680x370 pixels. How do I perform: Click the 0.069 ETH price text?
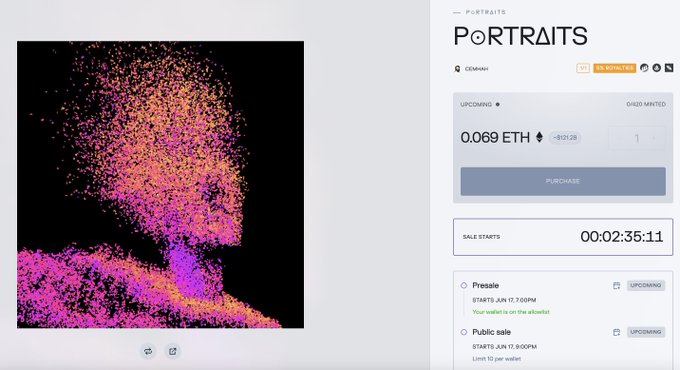click(495, 138)
